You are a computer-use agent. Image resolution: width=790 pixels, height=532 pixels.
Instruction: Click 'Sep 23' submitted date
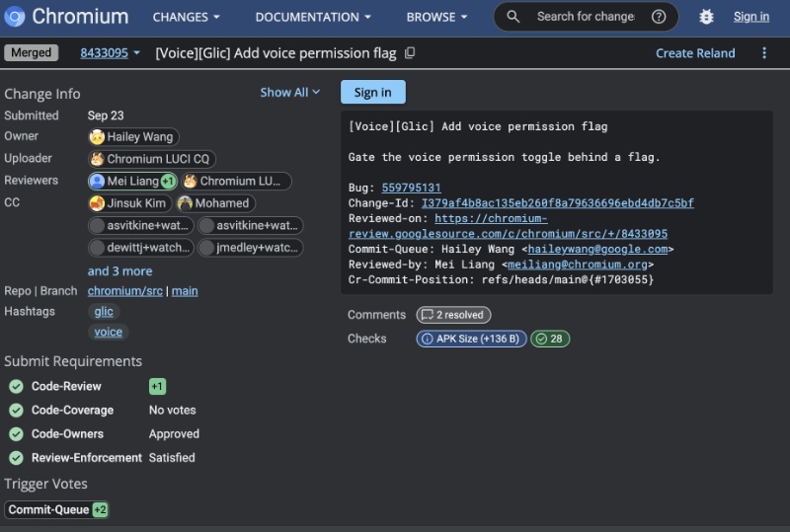point(106,115)
